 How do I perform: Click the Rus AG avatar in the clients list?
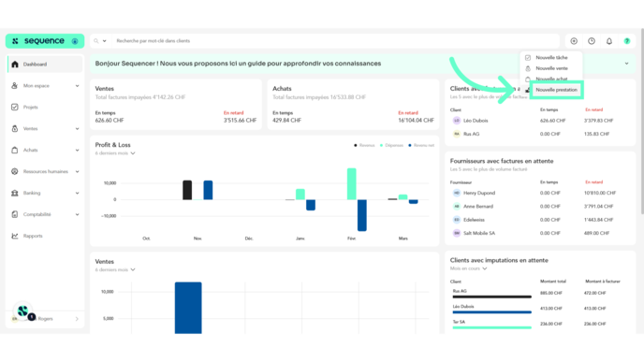(x=457, y=134)
